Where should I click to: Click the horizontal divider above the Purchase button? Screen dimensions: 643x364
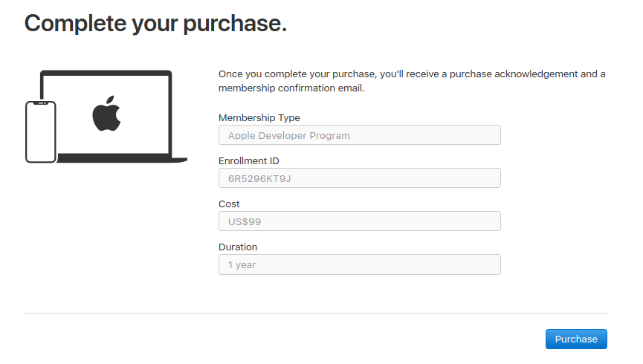pyautogui.click(x=316, y=313)
